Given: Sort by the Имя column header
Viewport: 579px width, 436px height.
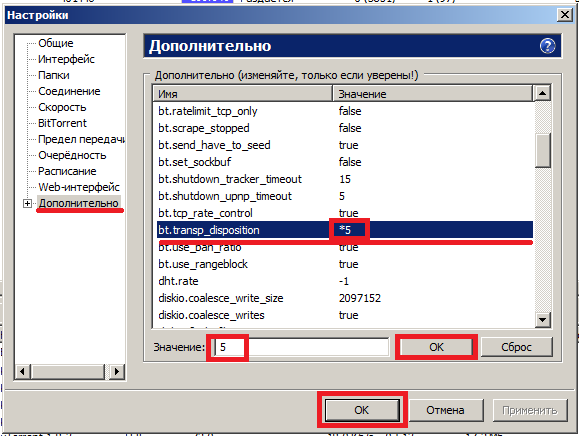Looking at the screenshot, I should (x=243, y=94).
